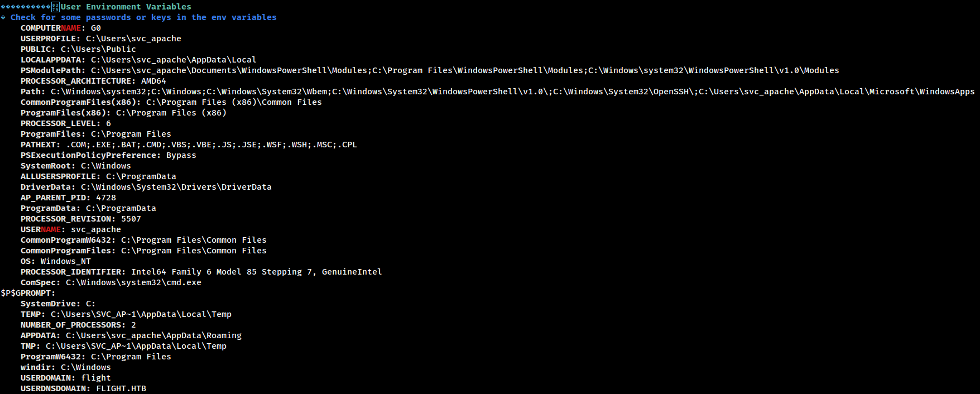Screen dimensions: 980x394
Task: Click the TEMP directory path value
Action: tap(141, 314)
